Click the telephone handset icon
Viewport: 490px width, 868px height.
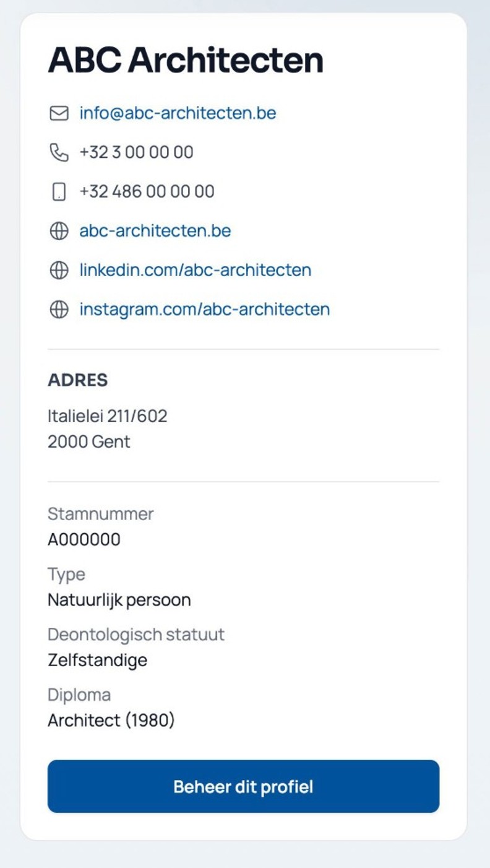pos(59,152)
